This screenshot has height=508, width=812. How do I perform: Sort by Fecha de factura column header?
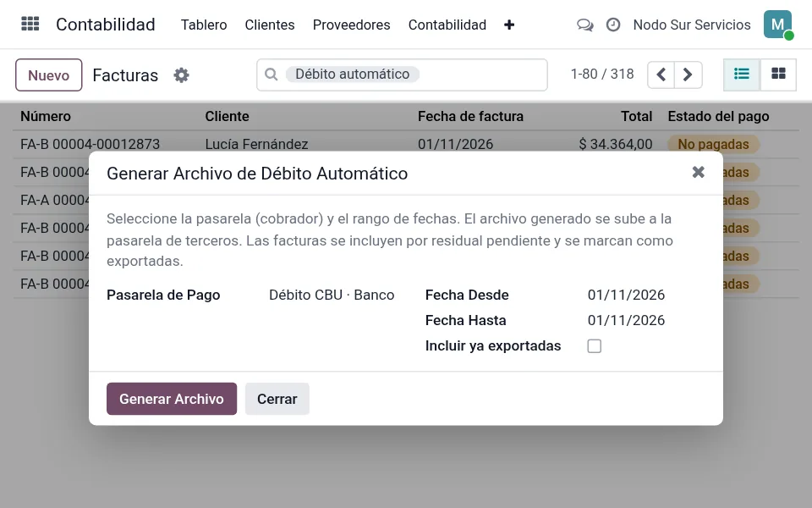tap(471, 116)
